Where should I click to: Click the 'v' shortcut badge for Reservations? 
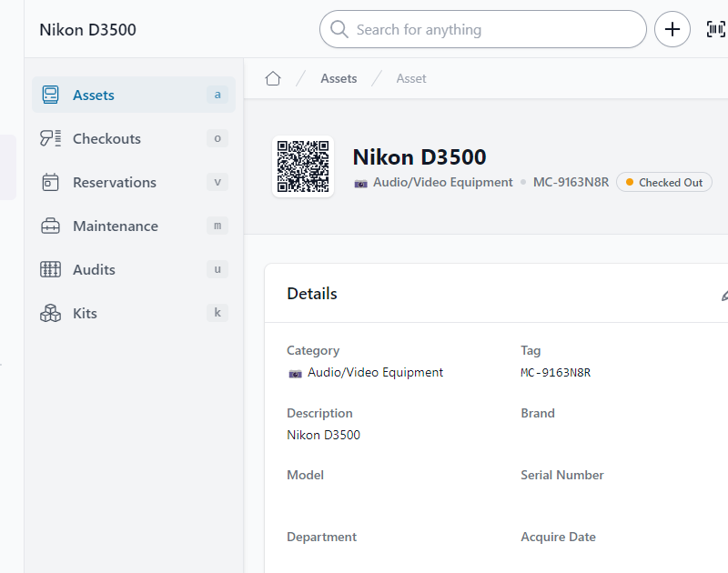click(217, 182)
